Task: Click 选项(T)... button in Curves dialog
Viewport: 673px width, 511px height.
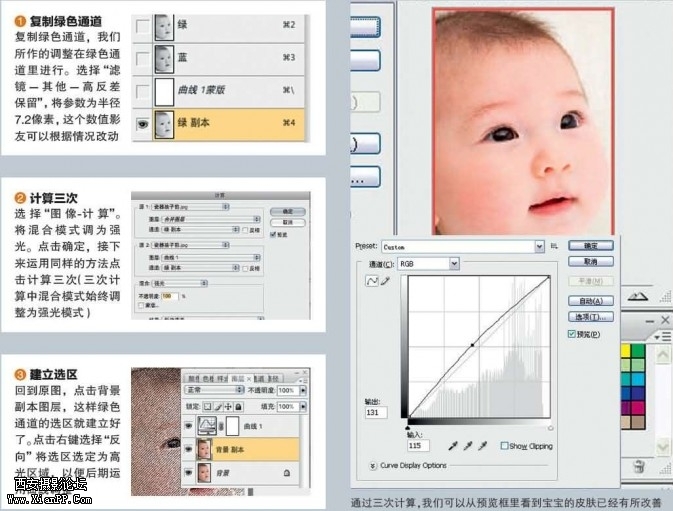Action: click(591, 317)
